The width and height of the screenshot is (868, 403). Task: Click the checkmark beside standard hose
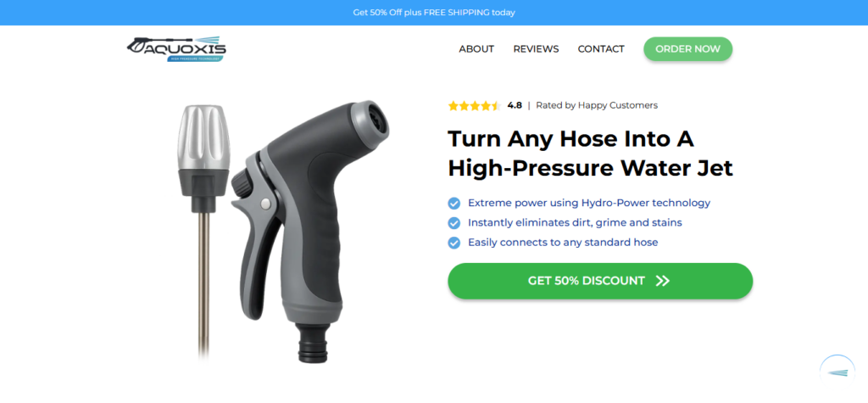point(454,243)
